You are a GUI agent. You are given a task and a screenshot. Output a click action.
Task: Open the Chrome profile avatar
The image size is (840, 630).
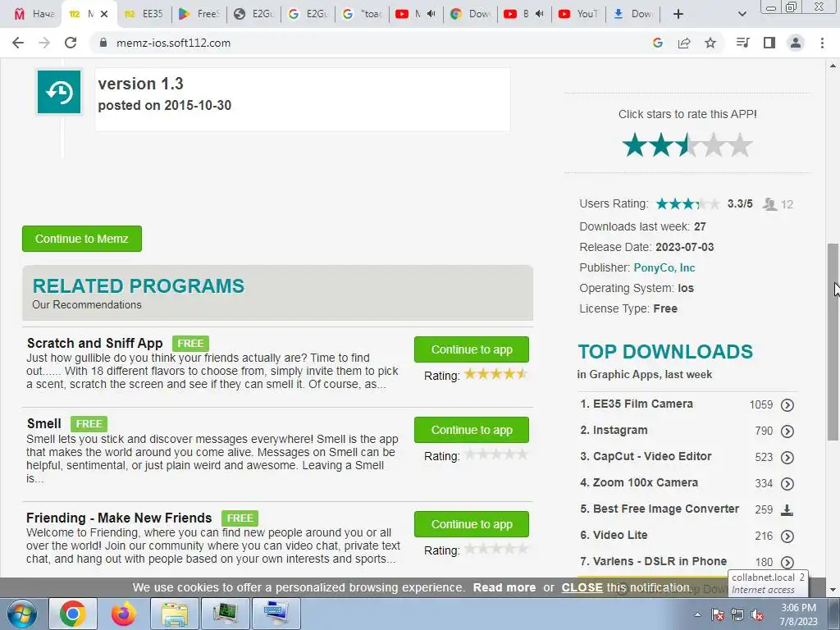click(796, 43)
